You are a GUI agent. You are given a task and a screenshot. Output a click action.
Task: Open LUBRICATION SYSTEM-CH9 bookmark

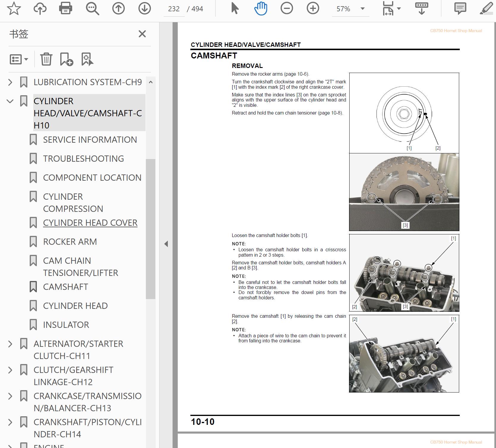tap(88, 82)
